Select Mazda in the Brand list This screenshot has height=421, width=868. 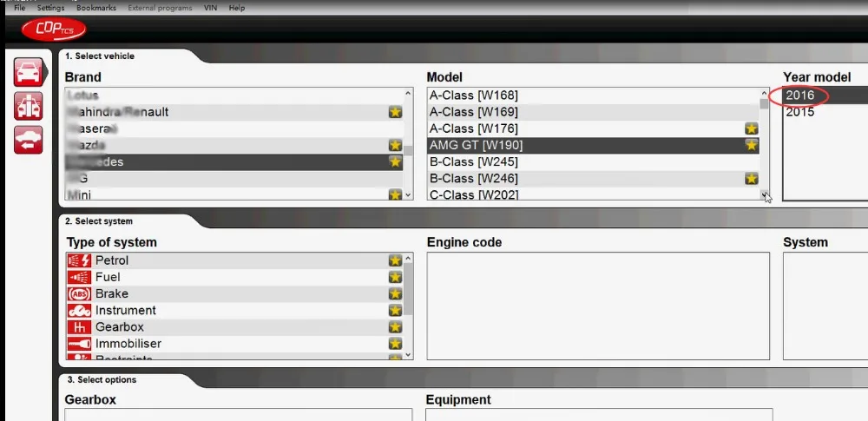[x=234, y=145]
